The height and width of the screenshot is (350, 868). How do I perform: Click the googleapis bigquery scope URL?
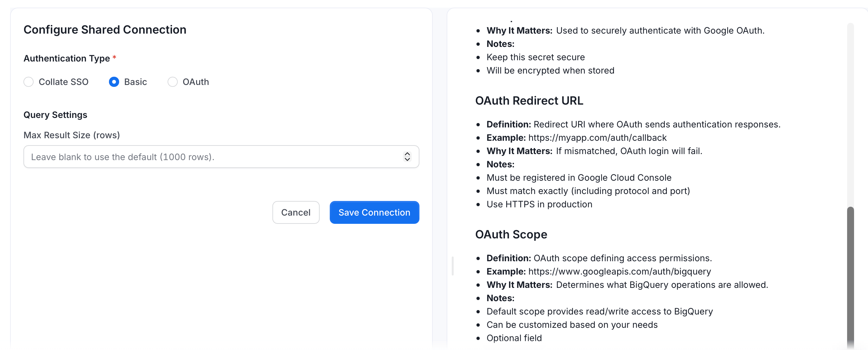(619, 272)
